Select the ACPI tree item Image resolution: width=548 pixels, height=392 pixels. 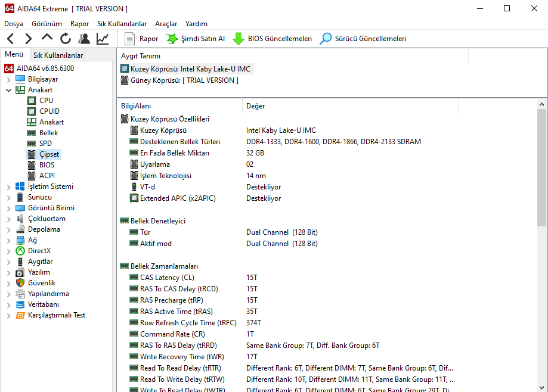pos(47,176)
